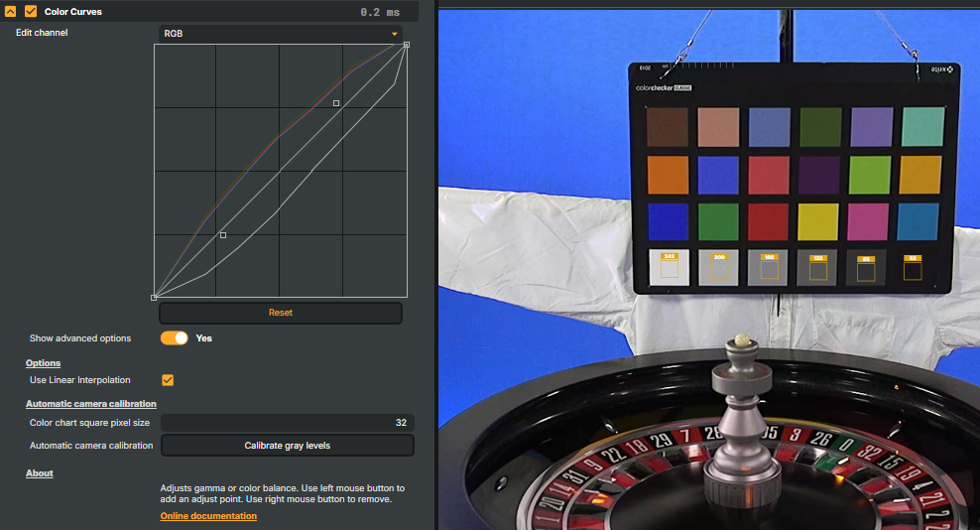Select the bottom-left curve endpoint
Image resolution: width=980 pixels, height=530 pixels.
tap(154, 297)
